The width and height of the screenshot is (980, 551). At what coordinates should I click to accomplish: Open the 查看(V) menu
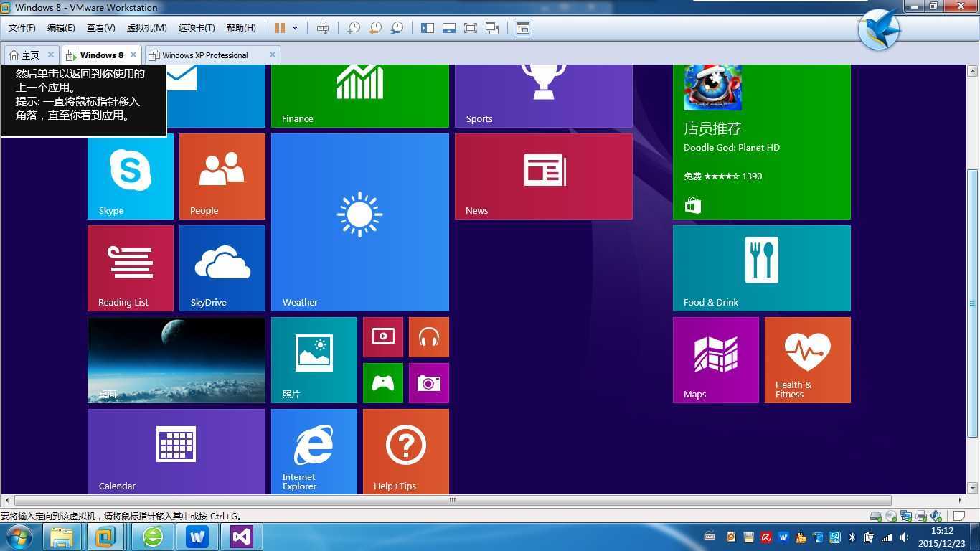coord(100,28)
